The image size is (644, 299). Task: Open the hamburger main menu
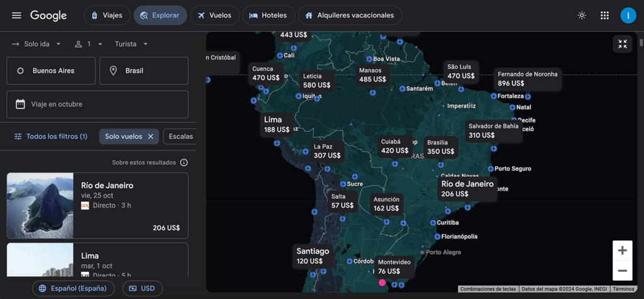16,15
